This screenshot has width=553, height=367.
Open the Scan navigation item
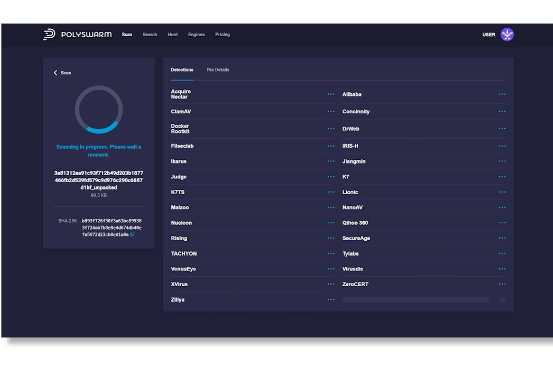(x=127, y=35)
